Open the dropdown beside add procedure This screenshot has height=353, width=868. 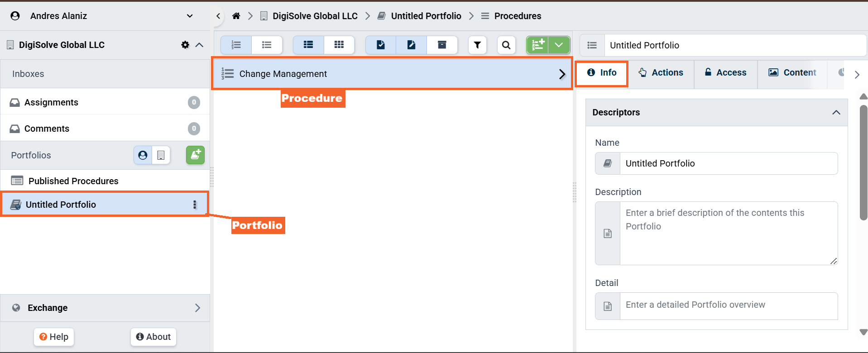pyautogui.click(x=559, y=45)
